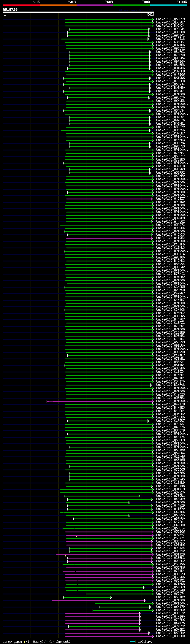
Task: Select the UniRef100_Q754K4 label
Action: [170, 571]
